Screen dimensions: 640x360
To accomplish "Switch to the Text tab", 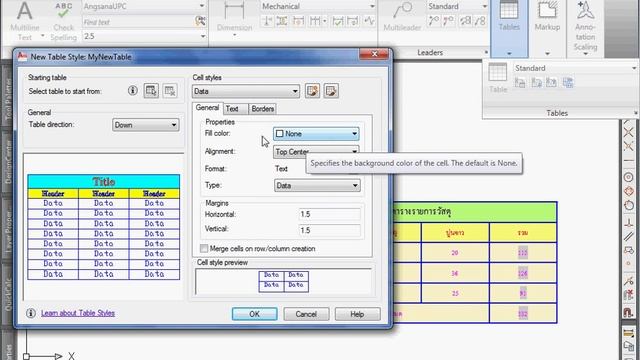I will point(232,109).
